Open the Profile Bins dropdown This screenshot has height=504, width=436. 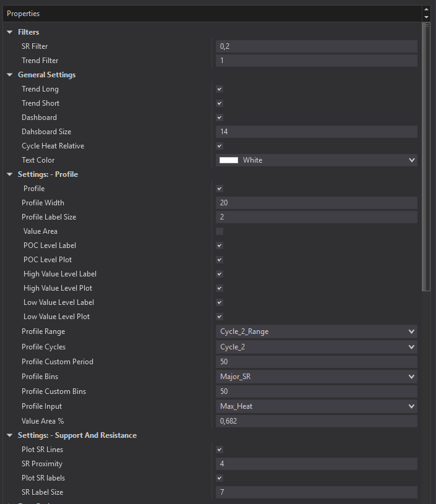tap(412, 377)
